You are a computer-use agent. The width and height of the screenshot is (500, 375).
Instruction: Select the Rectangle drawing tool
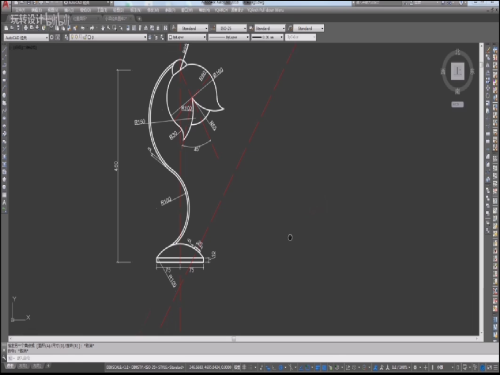coord(4,80)
